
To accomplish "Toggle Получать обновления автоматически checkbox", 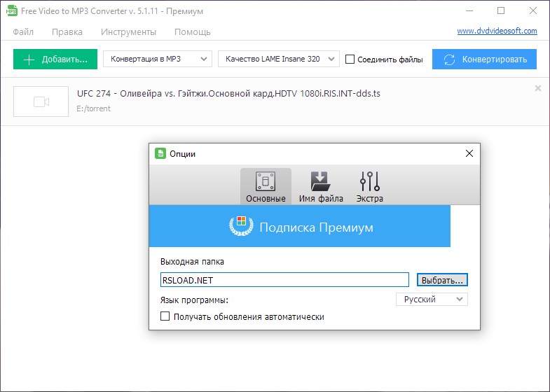I will [x=165, y=317].
